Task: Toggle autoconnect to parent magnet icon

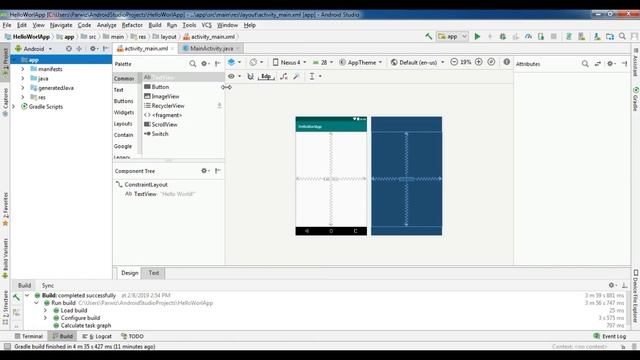Action: [x=250, y=76]
